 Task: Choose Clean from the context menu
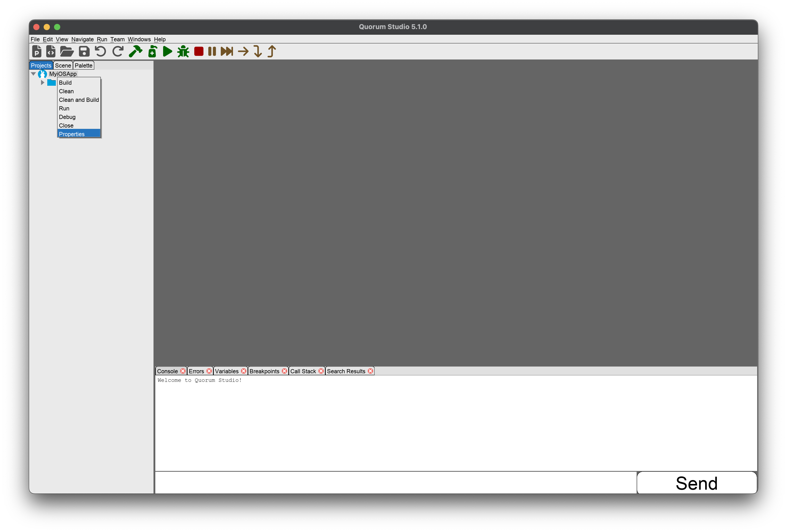tap(79, 91)
